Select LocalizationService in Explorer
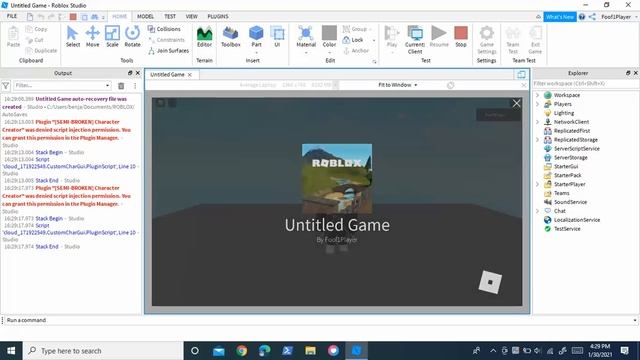640x360 pixels. [577, 220]
